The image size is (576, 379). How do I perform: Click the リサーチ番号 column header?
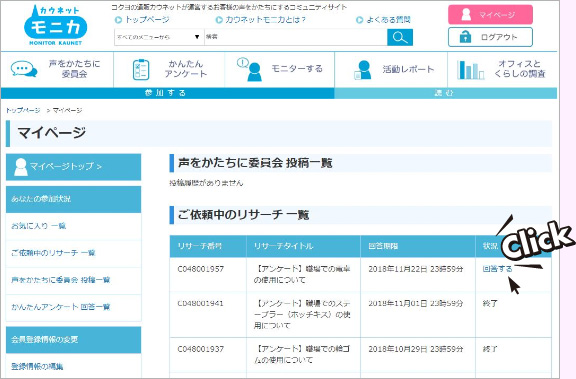(208, 246)
